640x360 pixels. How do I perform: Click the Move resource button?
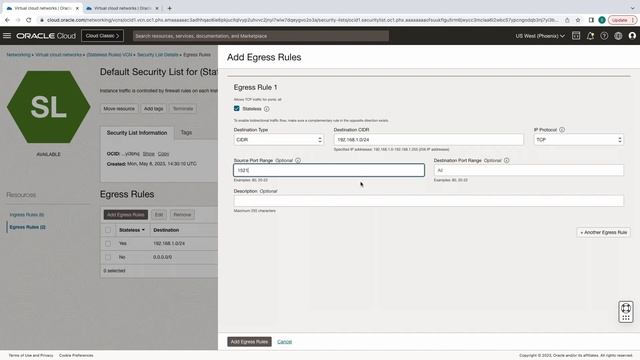119,109
